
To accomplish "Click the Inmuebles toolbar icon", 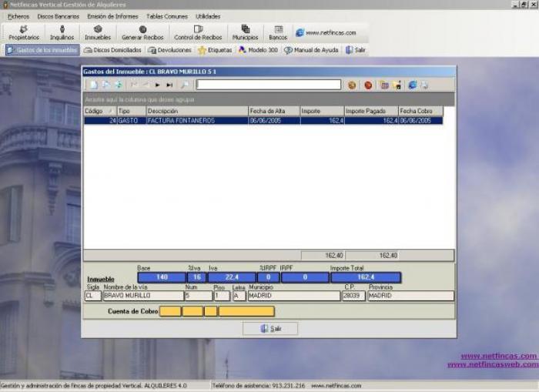I will [x=98, y=33].
